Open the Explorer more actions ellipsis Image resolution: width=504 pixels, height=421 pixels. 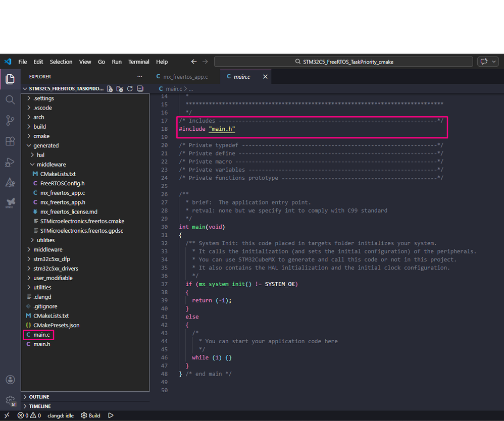(139, 77)
